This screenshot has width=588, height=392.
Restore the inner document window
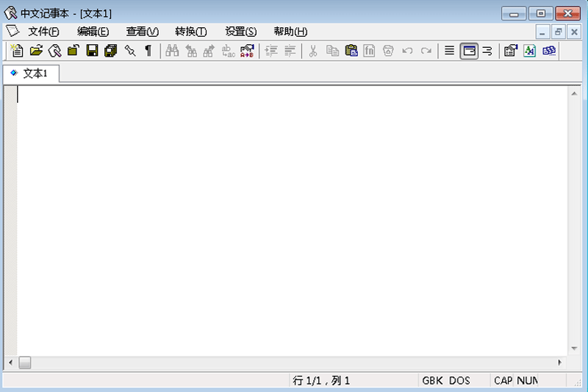pos(558,32)
